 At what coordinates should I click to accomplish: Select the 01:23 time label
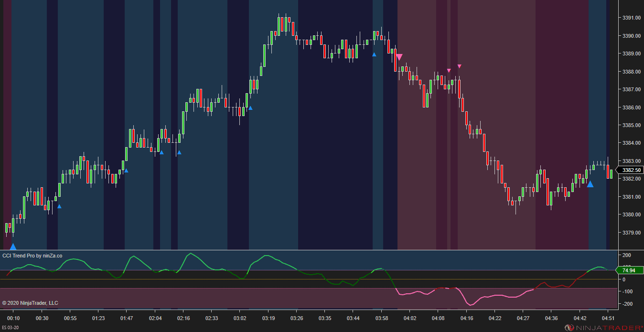tap(98, 318)
